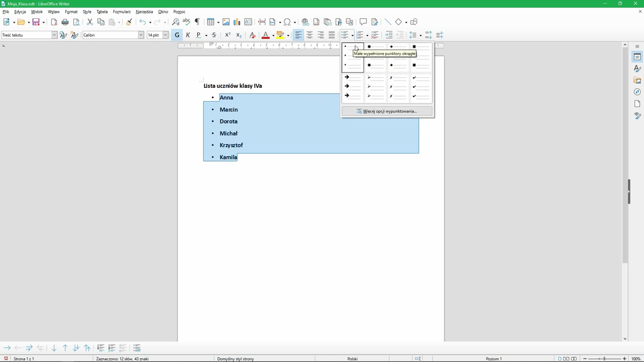
Task: Click the Print icon in toolbar
Action: [65, 22]
